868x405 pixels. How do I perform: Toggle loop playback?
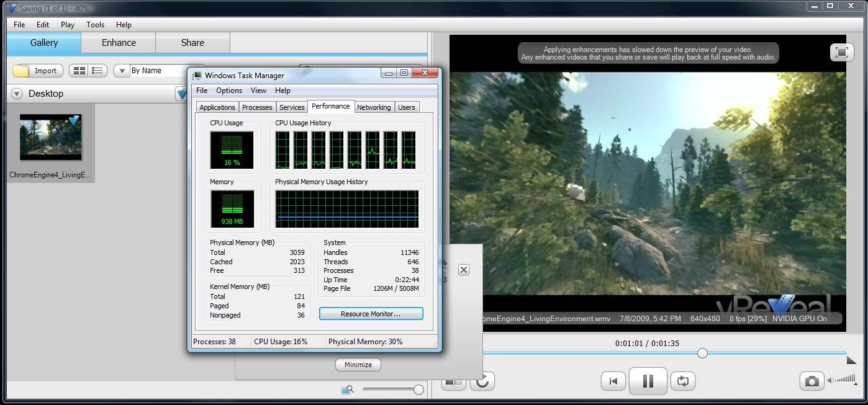(683, 381)
